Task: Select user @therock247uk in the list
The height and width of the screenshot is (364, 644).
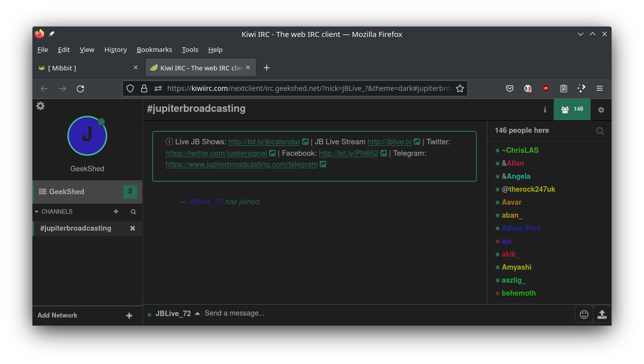Action: pos(528,189)
